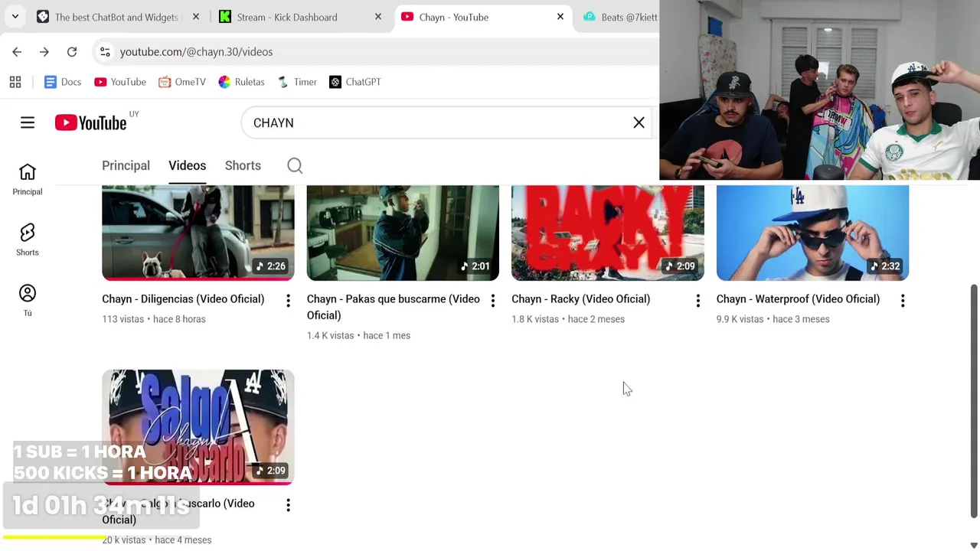Screen dimensions: 980x551
Task: Close the ChatBot and Widgets tab
Action: coord(196,17)
